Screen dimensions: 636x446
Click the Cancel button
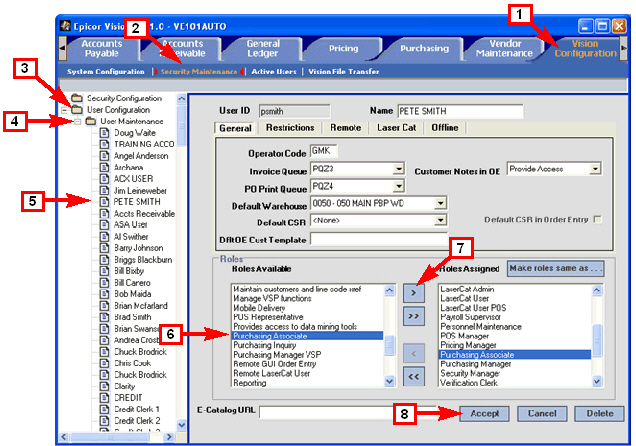pyautogui.click(x=542, y=414)
